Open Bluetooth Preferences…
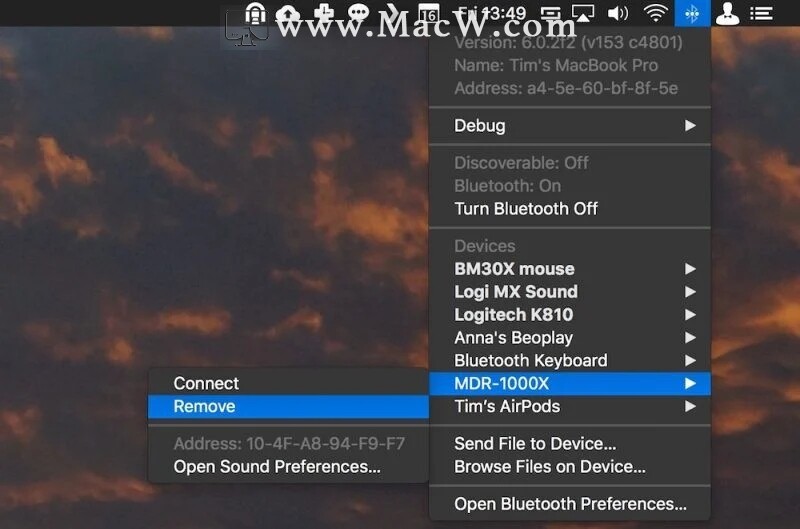The width and height of the screenshot is (800, 529). [x=570, y=504]
